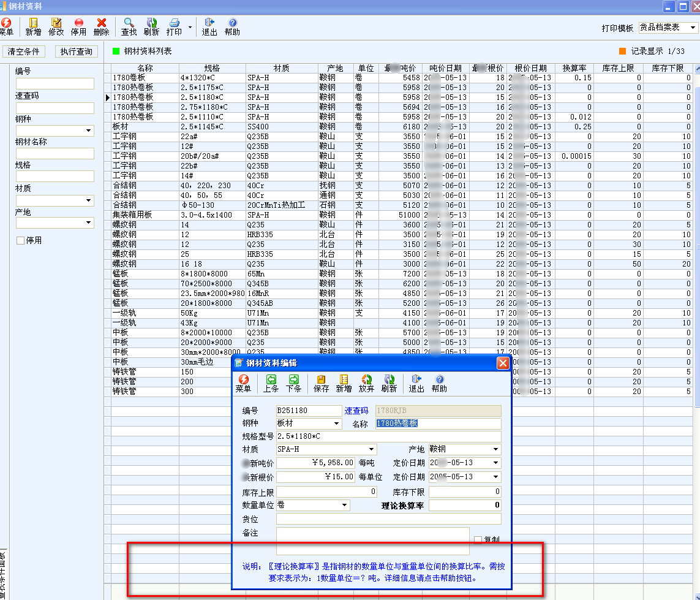This screenshot has width=700, height=600.
Task: Click the 编号 field showing B251180
Action: (x=309, y=411)
